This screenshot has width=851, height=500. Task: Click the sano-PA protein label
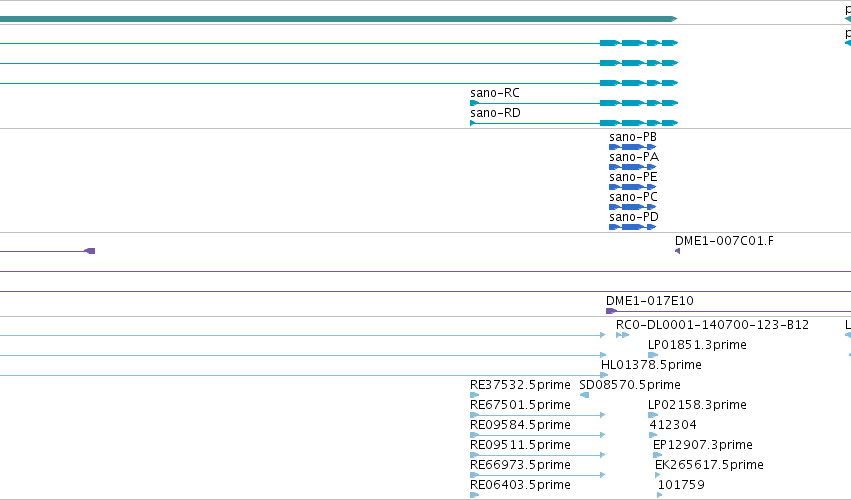pyautogui.click(x=634, y=157)
